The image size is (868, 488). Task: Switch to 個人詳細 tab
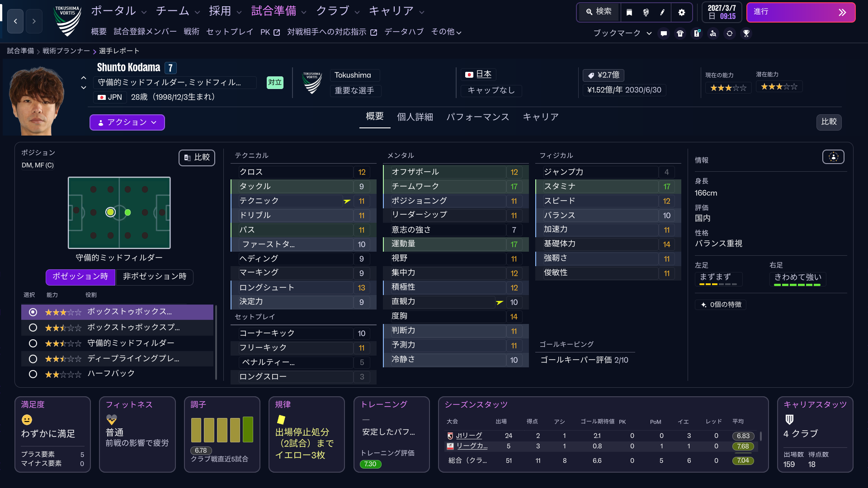pos(415,117)
